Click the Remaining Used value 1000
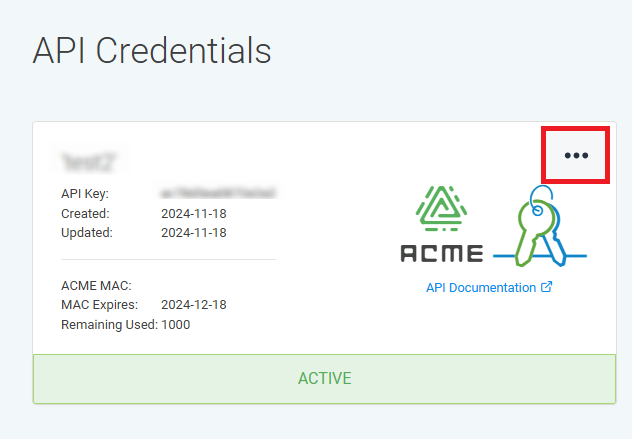 [175, 325]
